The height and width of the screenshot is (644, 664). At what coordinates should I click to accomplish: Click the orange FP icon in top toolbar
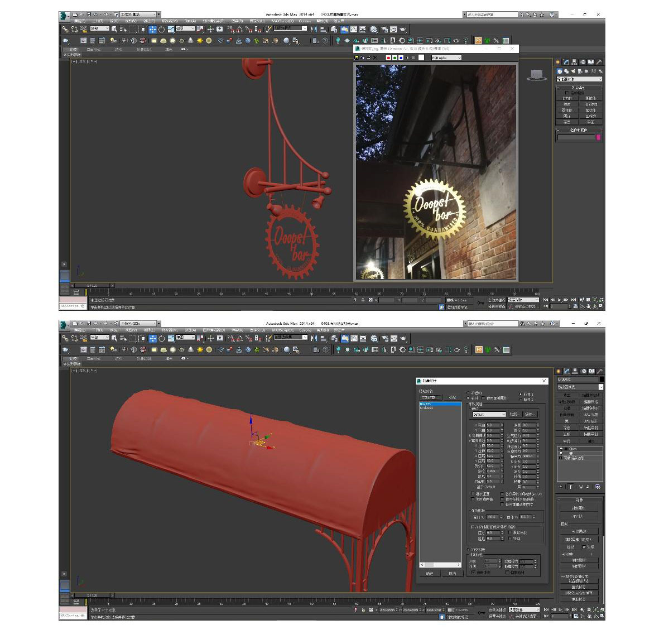(478, 41)
